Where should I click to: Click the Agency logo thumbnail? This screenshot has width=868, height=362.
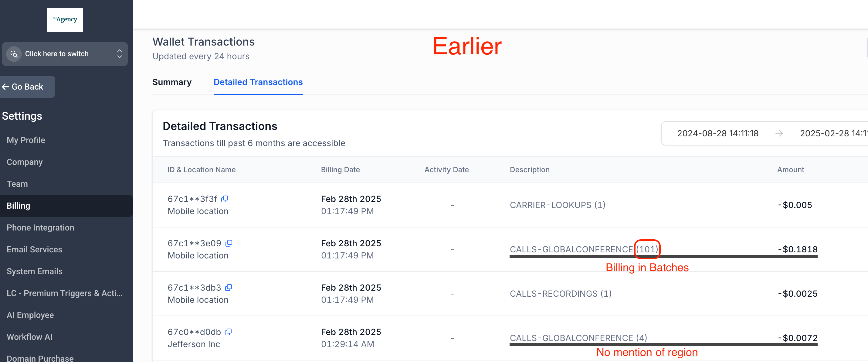(x=65, y=20)
